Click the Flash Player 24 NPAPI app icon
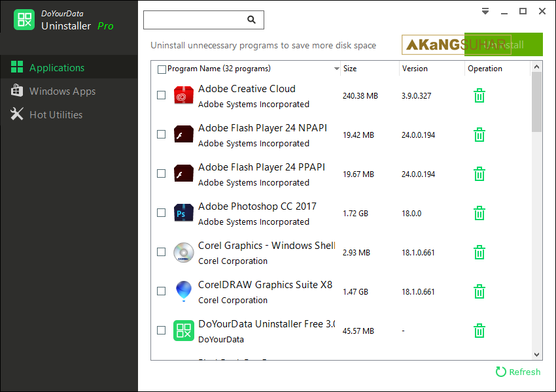Image resolution: width=556 pixels, height=392 pixels. [184, 135]
